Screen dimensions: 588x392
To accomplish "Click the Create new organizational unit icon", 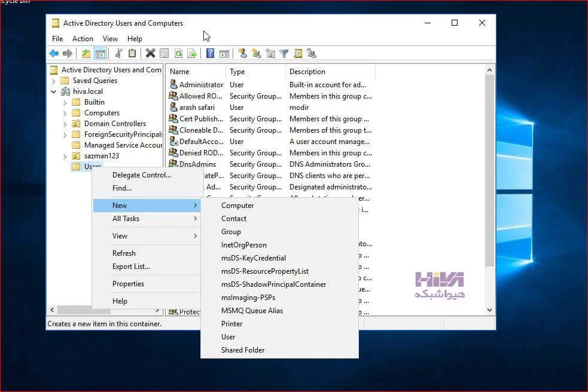I will 270,54.
